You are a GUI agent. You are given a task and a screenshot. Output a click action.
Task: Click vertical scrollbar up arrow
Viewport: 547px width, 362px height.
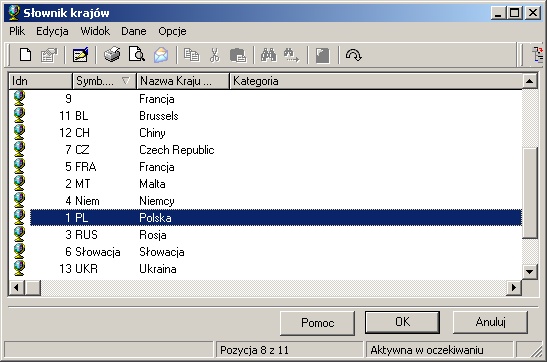pos(530,81)
